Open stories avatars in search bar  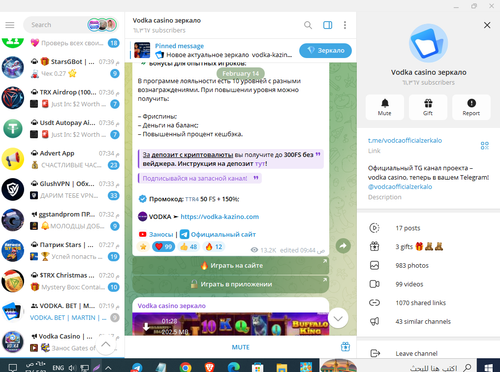(x=102, y=25)
